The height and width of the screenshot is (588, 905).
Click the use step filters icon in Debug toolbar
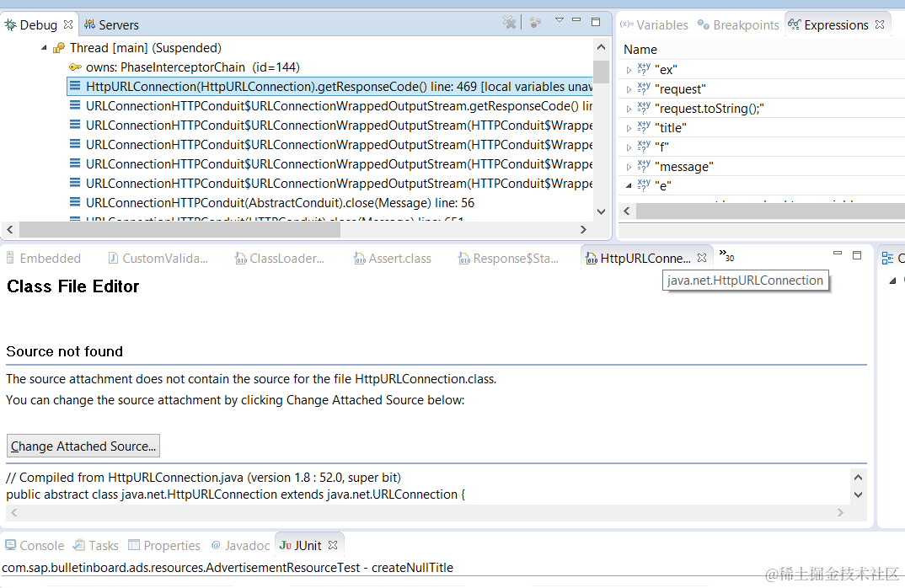(536, 23)
